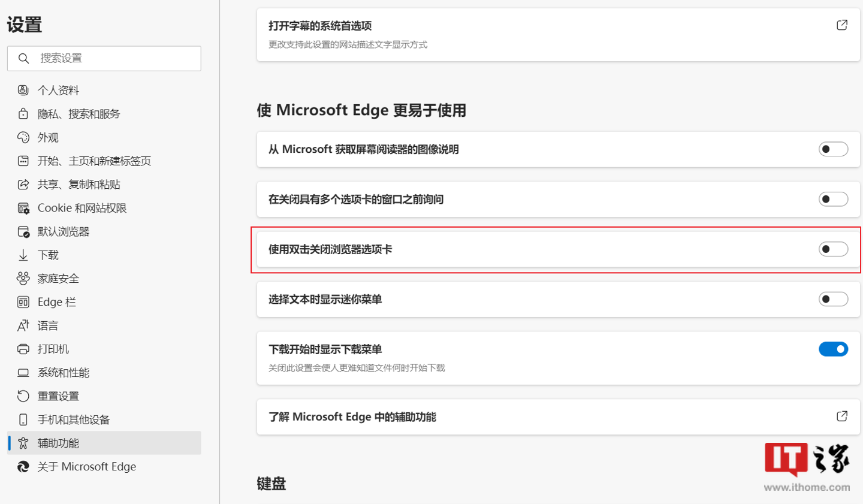Screen dimensions: 863x504
Task: Go to 默认浏览器 settings
Action: click(x=104, y=231)
